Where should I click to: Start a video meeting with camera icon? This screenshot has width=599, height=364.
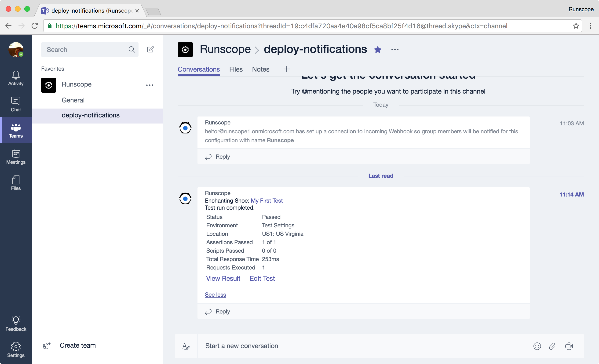(x=569, y=346)
